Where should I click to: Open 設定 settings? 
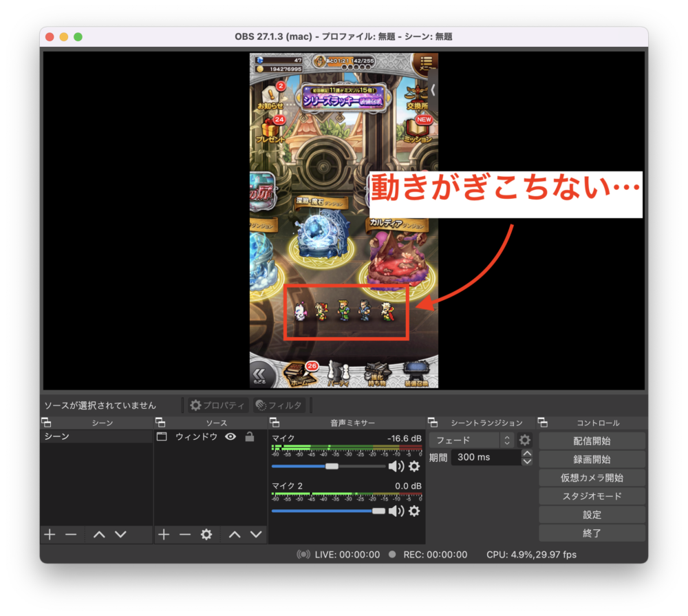[592, 515]
